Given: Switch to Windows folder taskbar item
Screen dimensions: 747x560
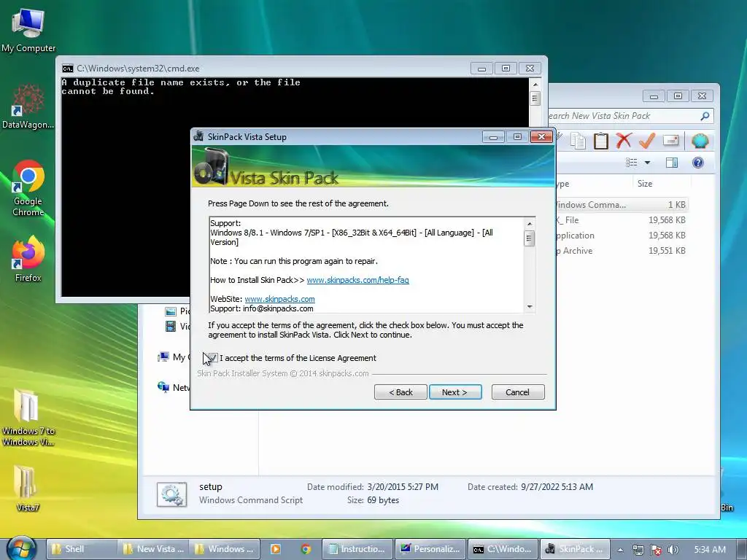Looking at the screenshot, I should (x=225, y=549).
